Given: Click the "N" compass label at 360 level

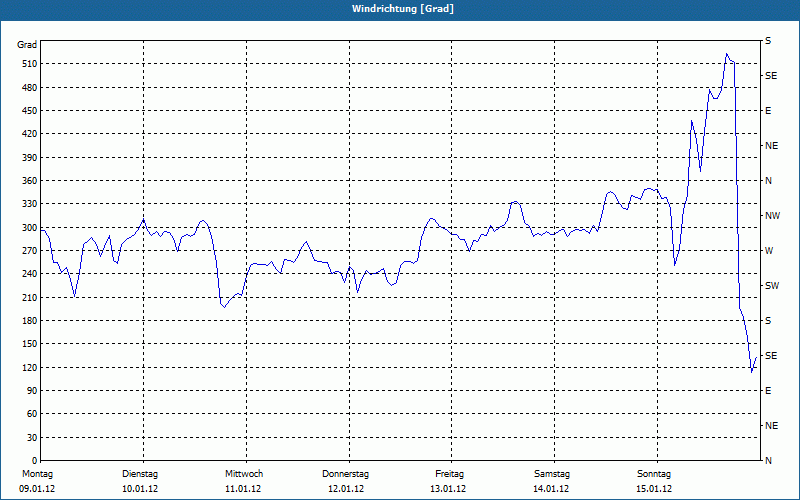Looking at the screenshot, I should [x=768, y=181].
